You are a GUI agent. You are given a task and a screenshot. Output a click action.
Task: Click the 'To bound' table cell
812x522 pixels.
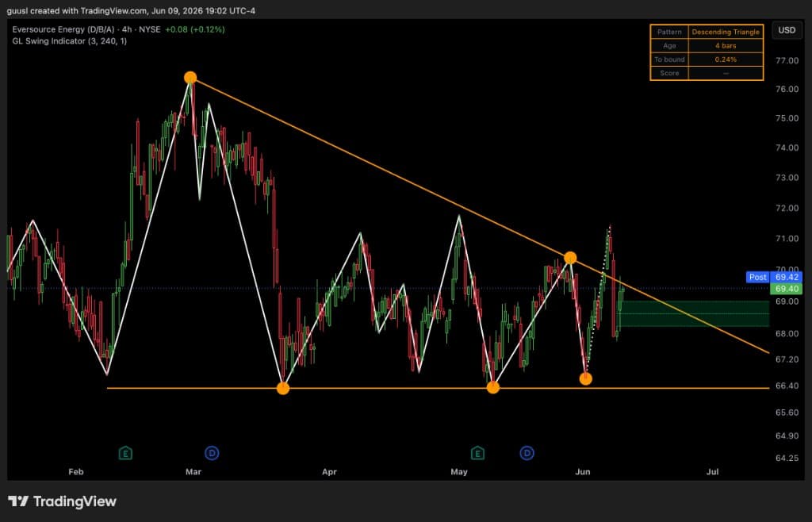click(669, 59)
